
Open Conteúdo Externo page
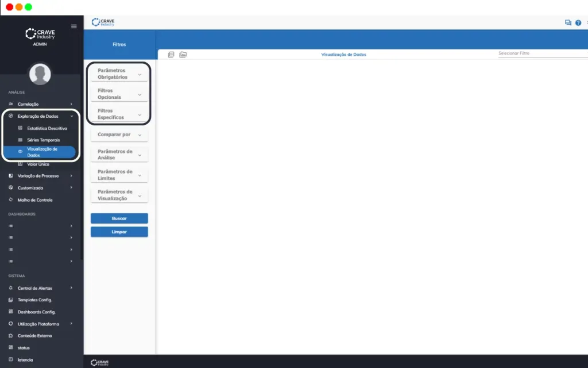(34, 336)
